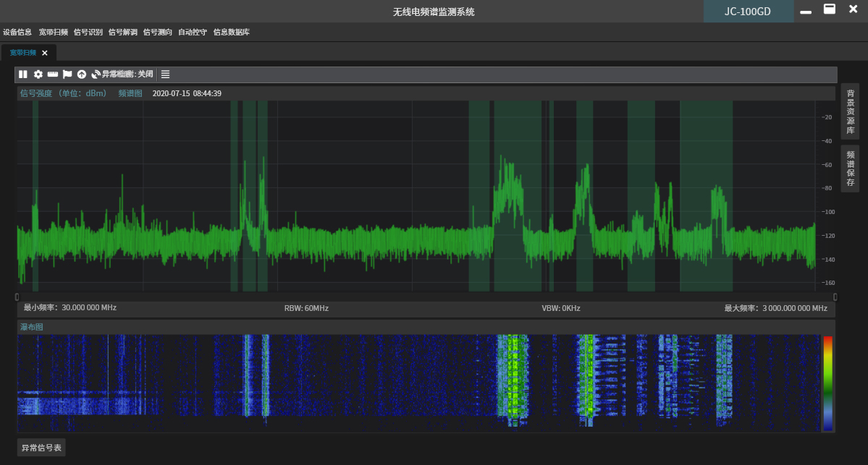Open the settings gear in toolbar
This screenshot has height=465, width=868.
coord(38,74)
